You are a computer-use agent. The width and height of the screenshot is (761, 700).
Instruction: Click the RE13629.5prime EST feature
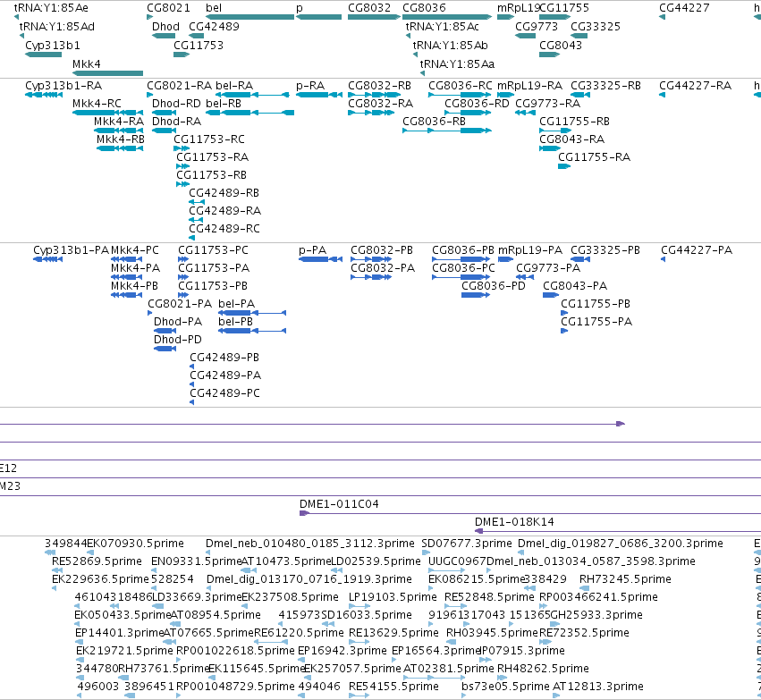pos(359,642)
